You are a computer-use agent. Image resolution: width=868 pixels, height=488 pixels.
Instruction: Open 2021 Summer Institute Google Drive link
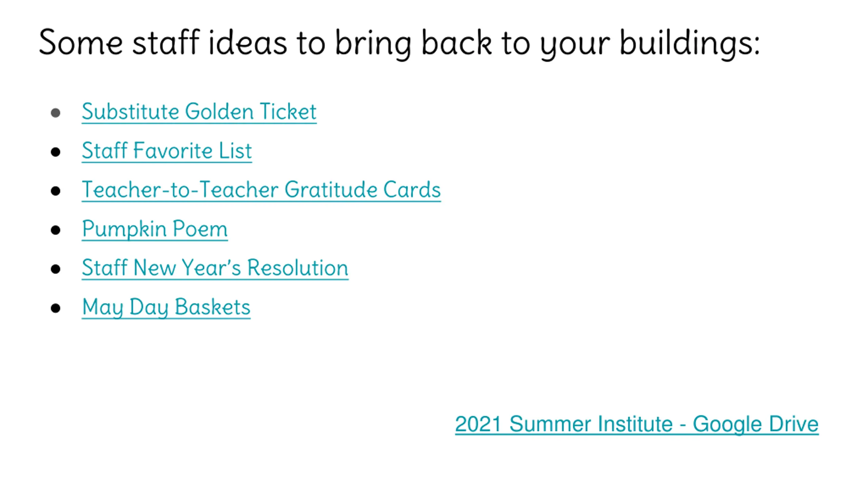pyautogui.click(x=637, y=424)
